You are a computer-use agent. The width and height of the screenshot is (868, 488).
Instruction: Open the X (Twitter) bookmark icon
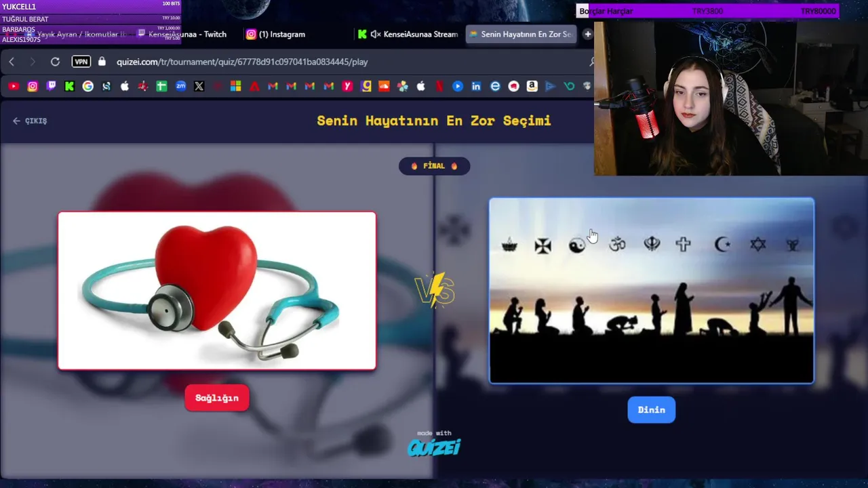click(199, 86)
